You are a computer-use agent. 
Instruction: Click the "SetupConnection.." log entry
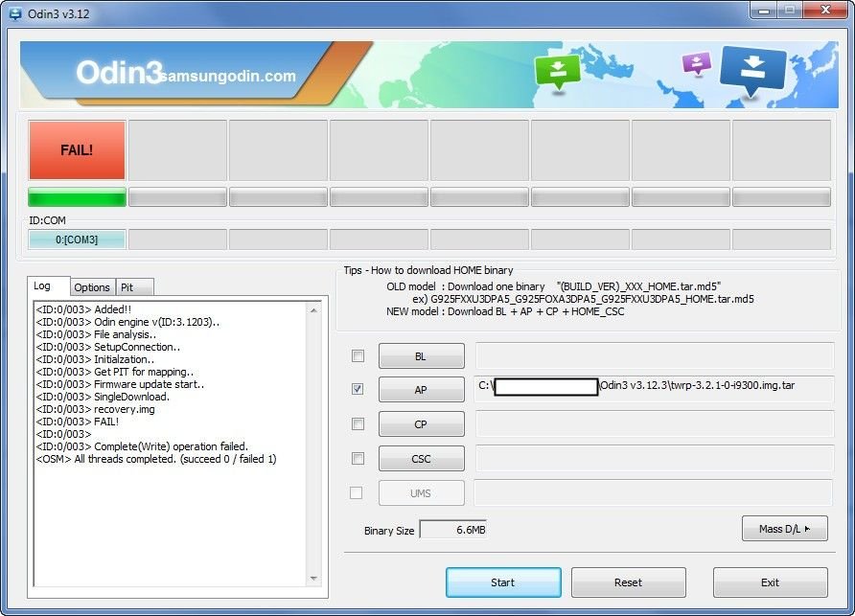pyautogui.click(x=108, y=347)
